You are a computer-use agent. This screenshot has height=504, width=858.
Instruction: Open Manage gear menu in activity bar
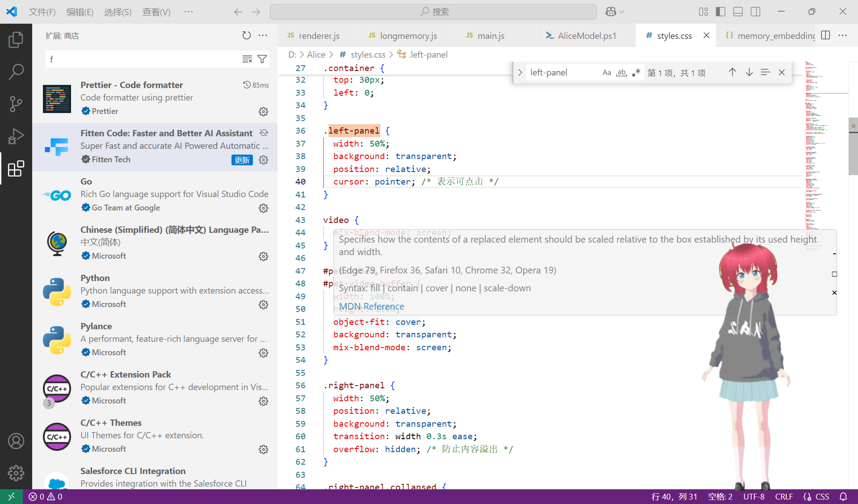click(16, 473)
